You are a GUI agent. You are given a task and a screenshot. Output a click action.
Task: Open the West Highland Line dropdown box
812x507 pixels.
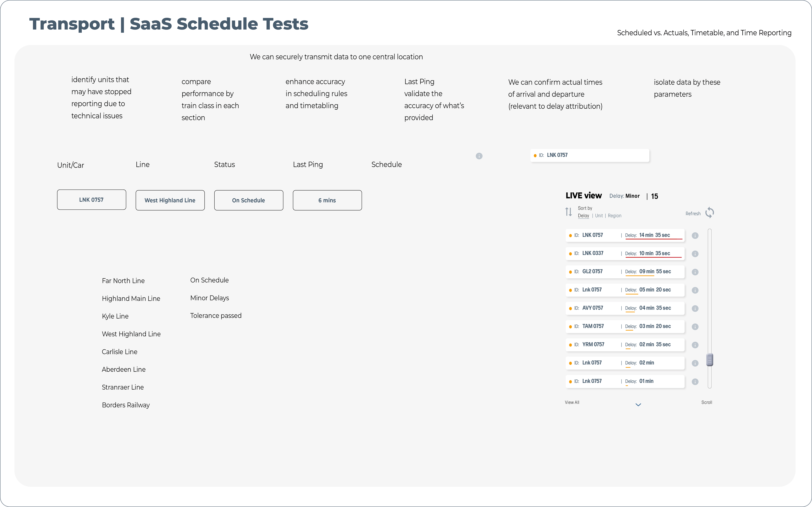pyautogui.click(x=170, y=200)
